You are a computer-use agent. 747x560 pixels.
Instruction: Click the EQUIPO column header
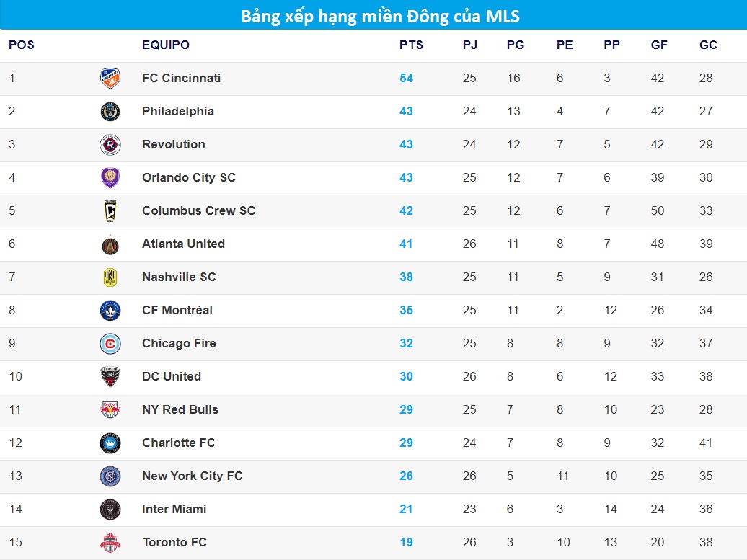(x=166, y=45)
